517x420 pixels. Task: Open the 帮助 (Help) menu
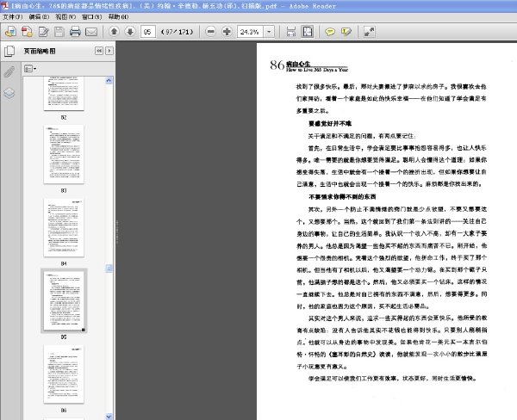click(118, 16)
